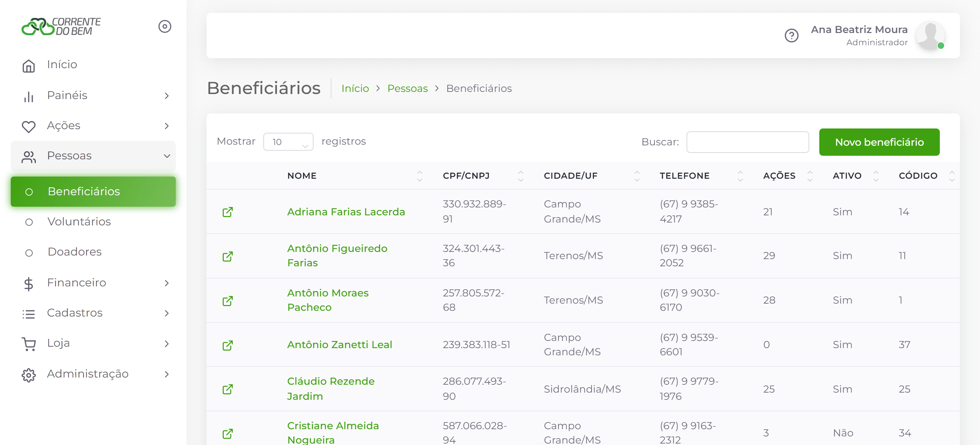Expand the Cadastros sidebar menu

(x=93, y=313)
